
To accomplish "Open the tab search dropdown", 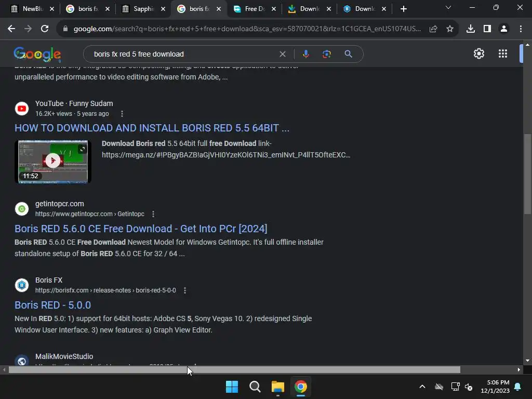I will pos(448,7).
